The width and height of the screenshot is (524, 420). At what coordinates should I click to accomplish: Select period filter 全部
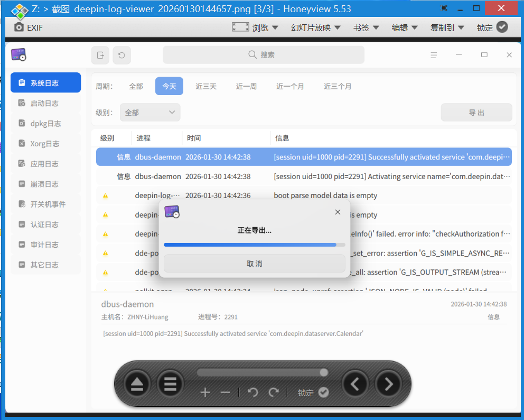(136, 86)
